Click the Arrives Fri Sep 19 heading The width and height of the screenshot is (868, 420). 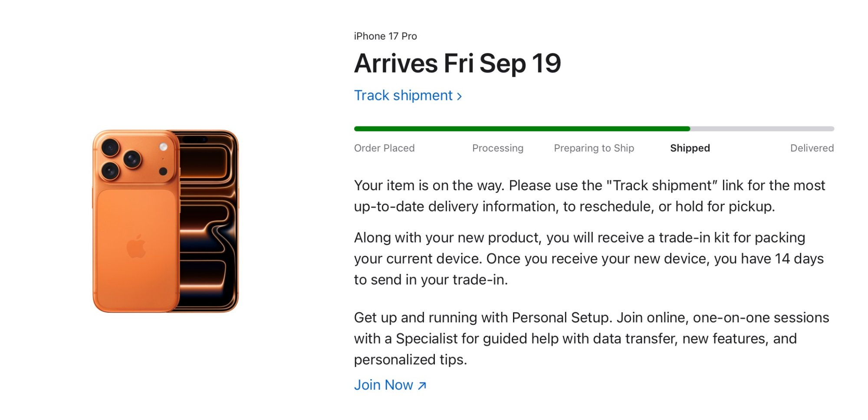tap(457, 63)
